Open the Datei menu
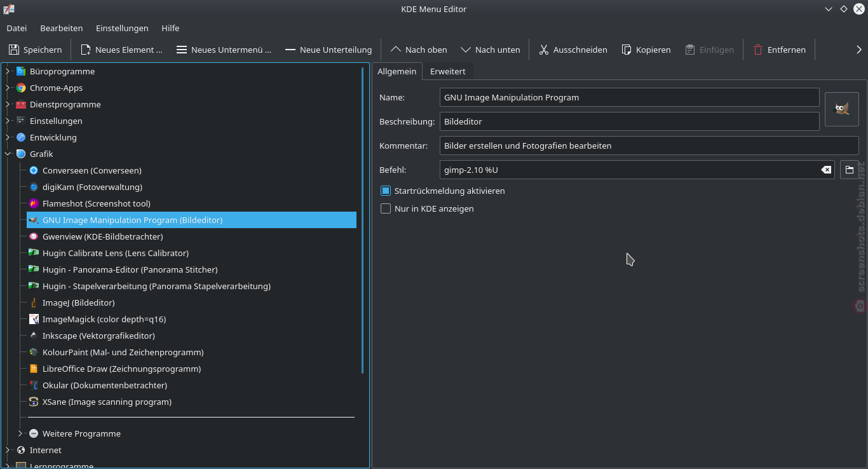Screen dimensions: 868x469 pyautogui.click(x=17, y=28)
